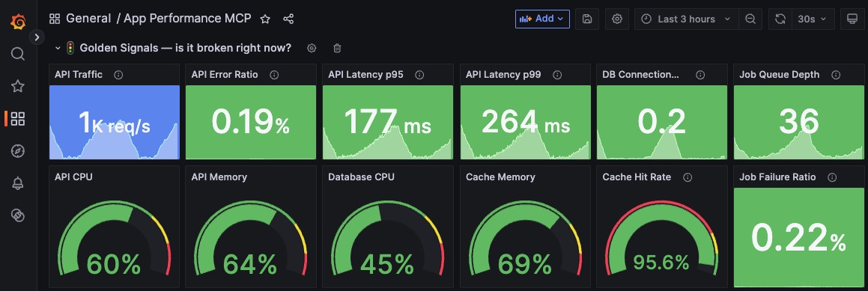
Task: Click the 0.22% job failure value
Action: (799, 238)
